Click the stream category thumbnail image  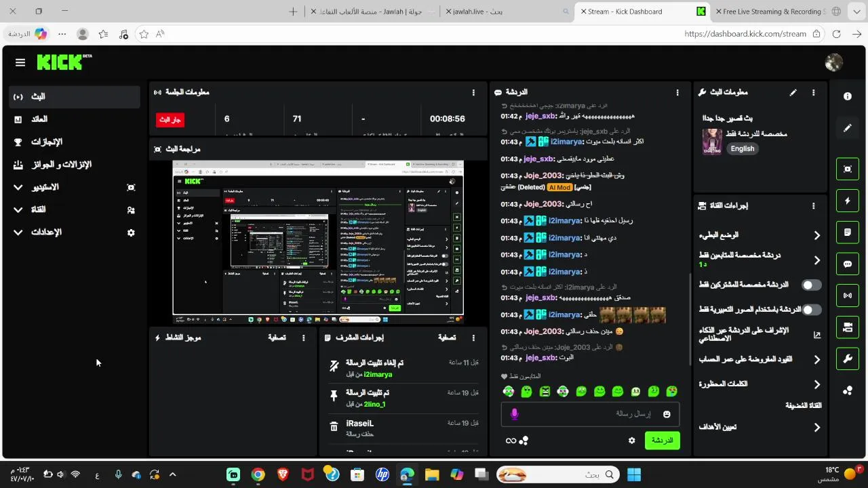pos(711,142)
